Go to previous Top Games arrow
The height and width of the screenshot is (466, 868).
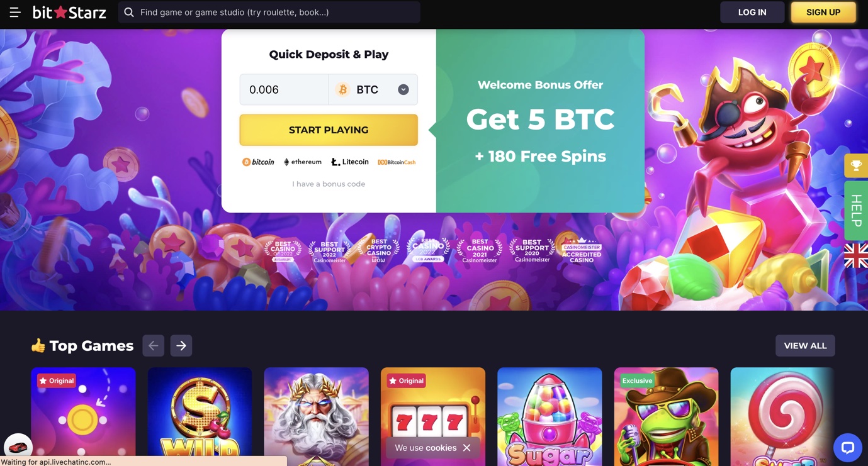[154, 345]
